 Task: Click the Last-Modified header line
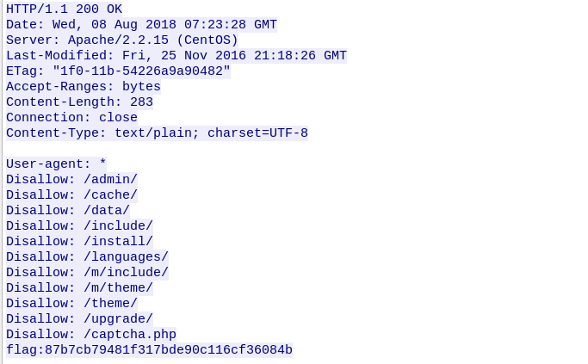coord(176,56)
